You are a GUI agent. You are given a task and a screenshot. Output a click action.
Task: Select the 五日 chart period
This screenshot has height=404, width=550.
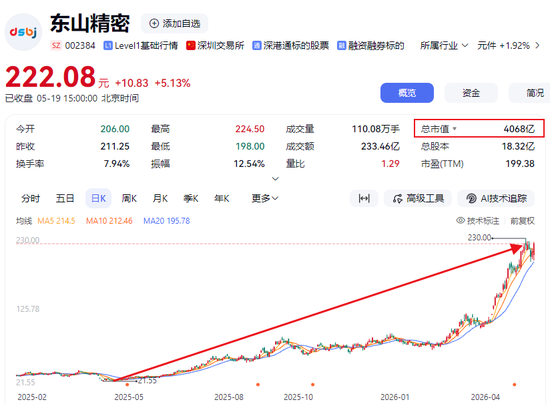pos(65,198)
